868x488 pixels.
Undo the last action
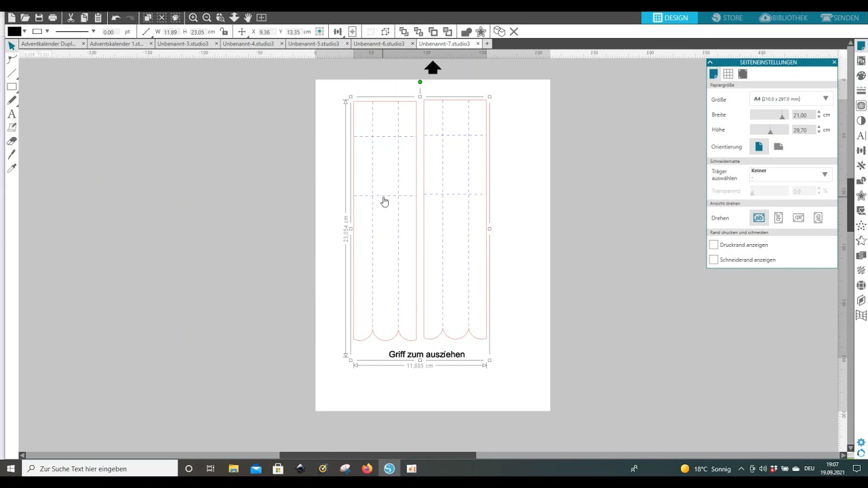click(116, 18)
